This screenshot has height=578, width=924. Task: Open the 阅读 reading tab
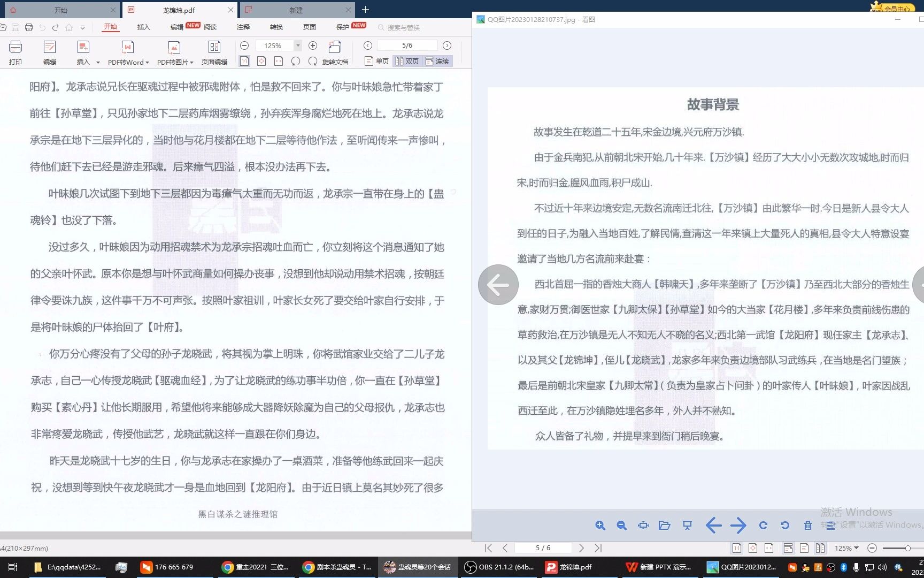click(x=210, y=27)
